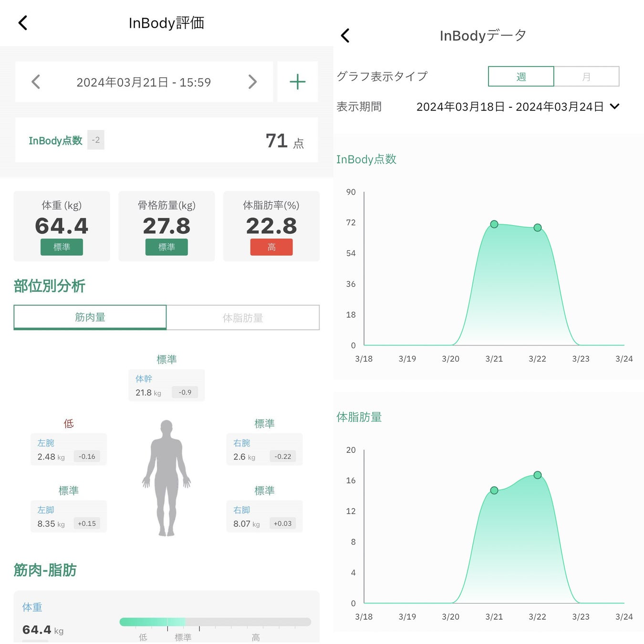The width and height of the screenshot is (644, 644).
Task: Tap the -0.16 change value for 左腕
Action: coord(87,457)
